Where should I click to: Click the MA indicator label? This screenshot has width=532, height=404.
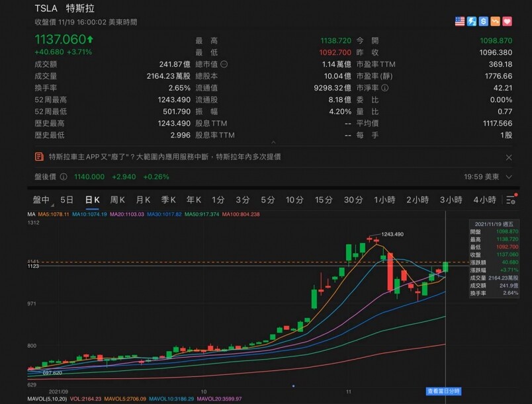31,214
